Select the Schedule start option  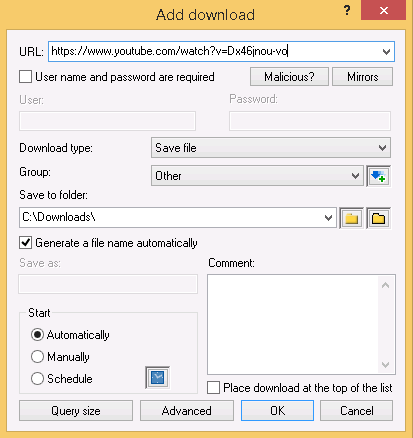click(x=37, y=379)
